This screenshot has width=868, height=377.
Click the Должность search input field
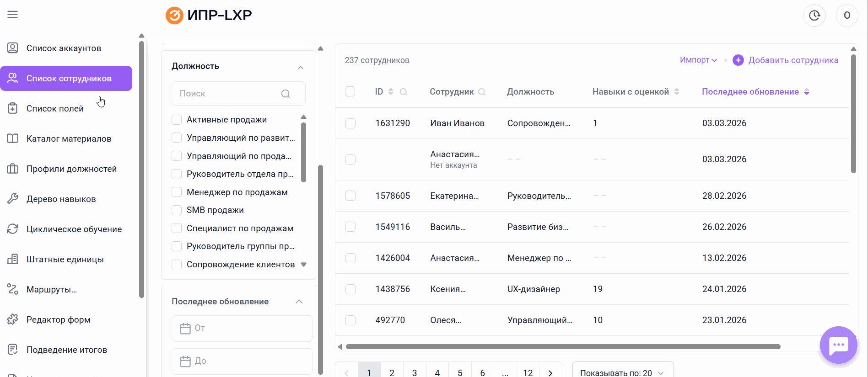pos(229,94)
